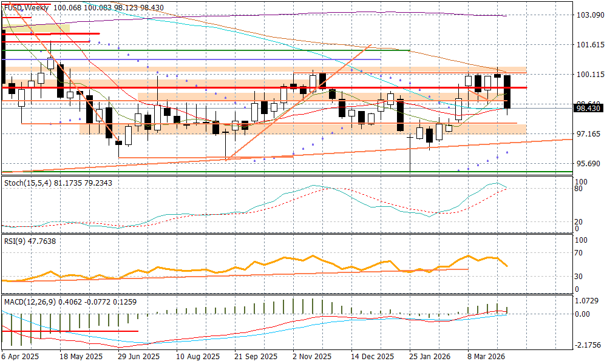This screenshot has width=607, height=364.
Task: Click the 2 Nov 2025 date label
Action: pos(311,357)
